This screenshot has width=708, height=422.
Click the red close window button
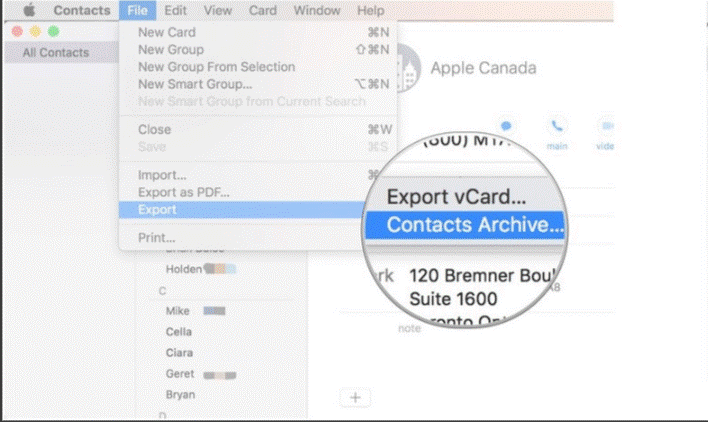17,32
